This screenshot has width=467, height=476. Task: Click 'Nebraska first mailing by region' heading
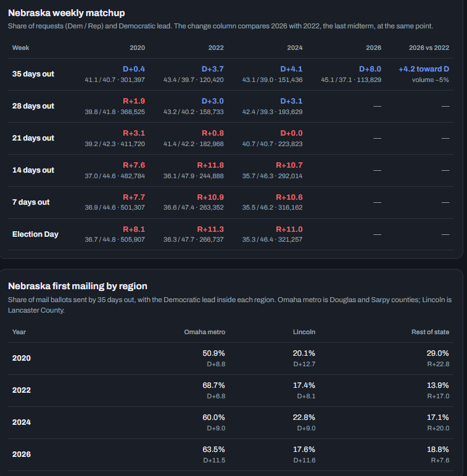pyautogui.click(x=78, y=286)
